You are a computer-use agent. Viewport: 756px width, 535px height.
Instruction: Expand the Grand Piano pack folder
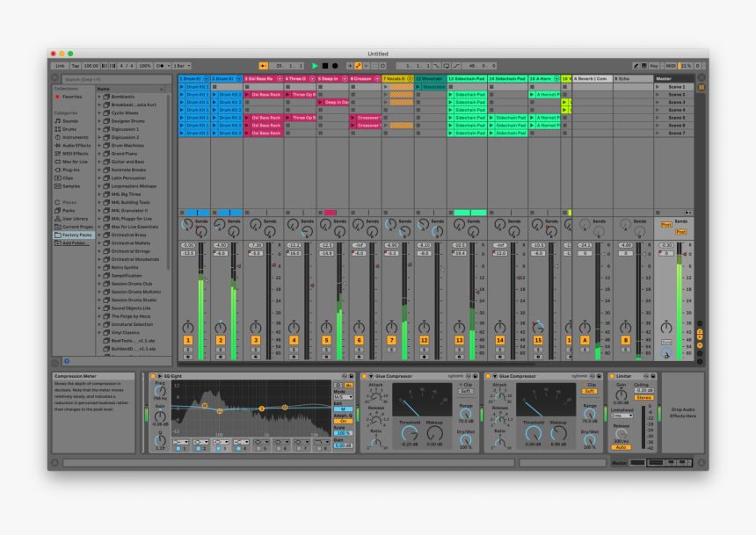coord(100,154)
